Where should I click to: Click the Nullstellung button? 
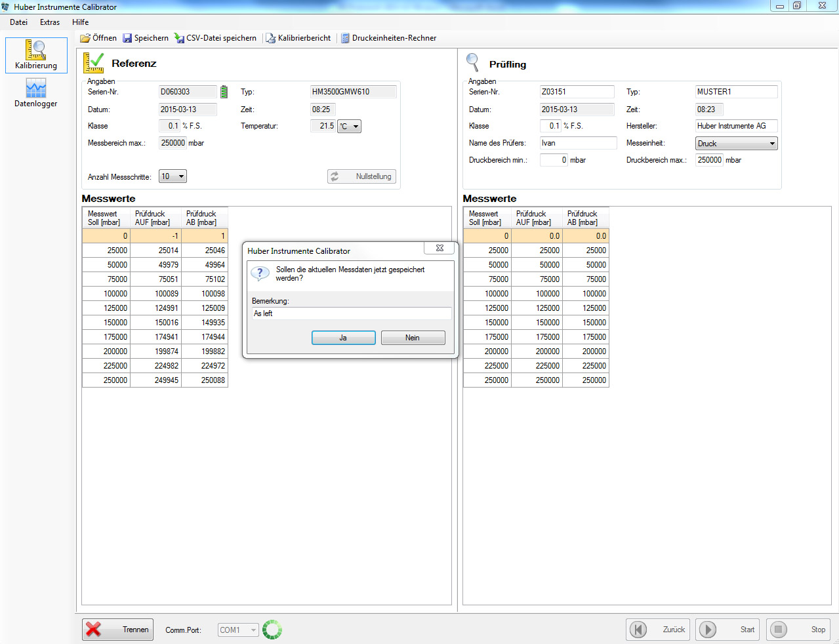(361, 176)
